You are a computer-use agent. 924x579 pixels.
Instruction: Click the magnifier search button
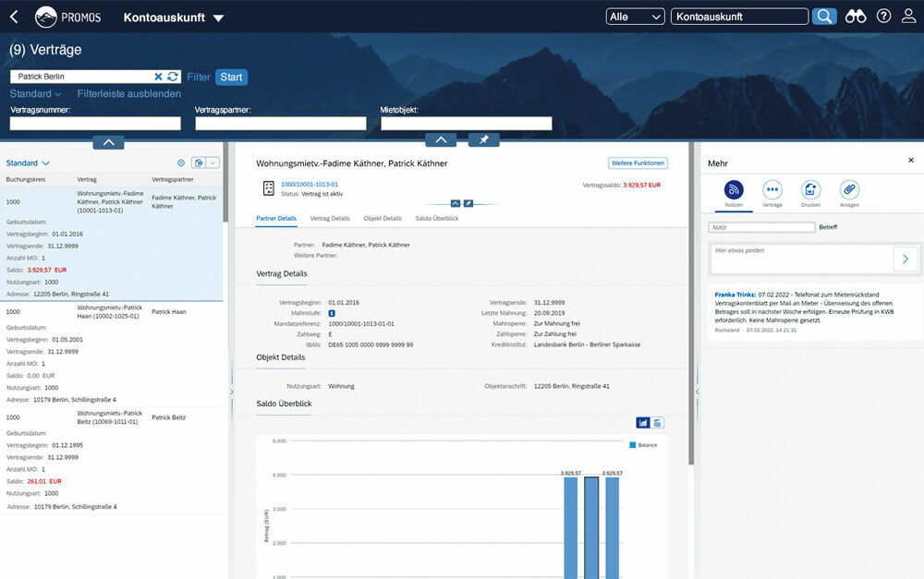pyautogui.click(x=824, y=17)
